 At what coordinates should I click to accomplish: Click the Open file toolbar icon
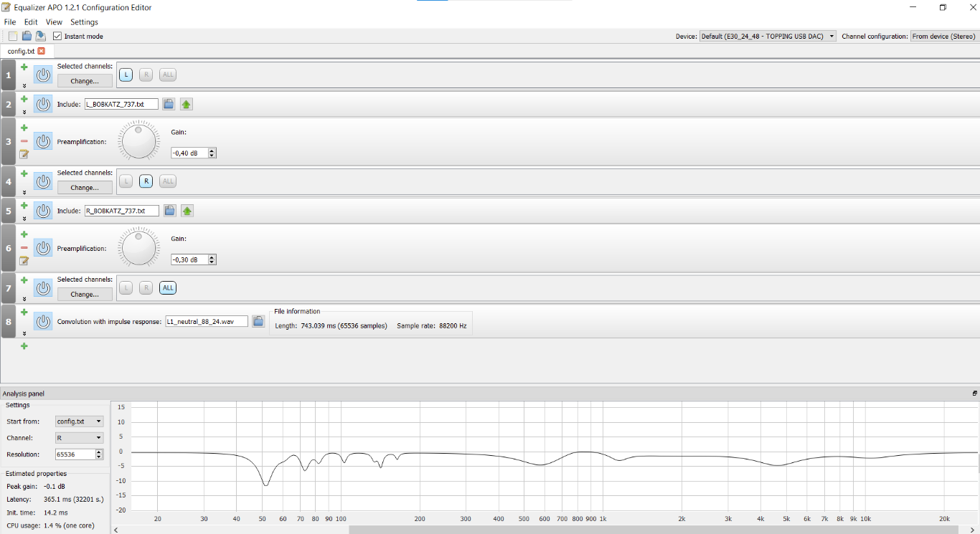click(27, 36)
